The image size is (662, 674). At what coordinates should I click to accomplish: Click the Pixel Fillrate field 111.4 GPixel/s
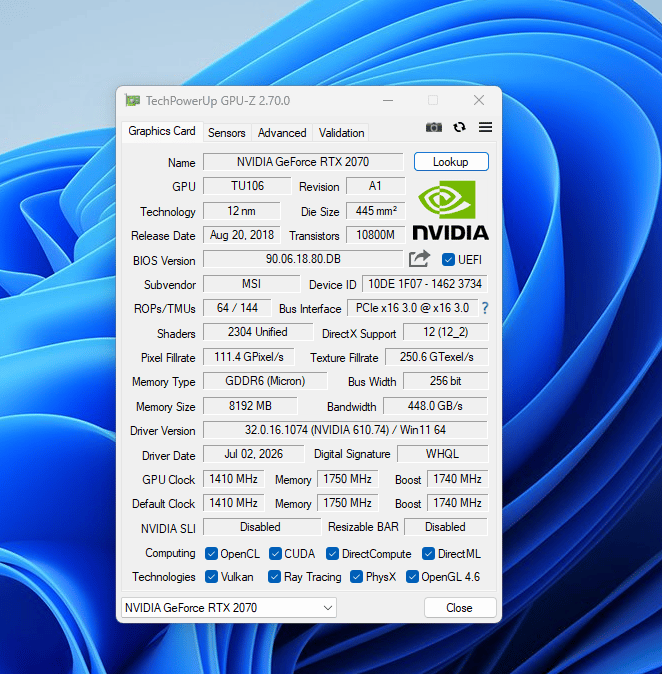tap(249, 357)
